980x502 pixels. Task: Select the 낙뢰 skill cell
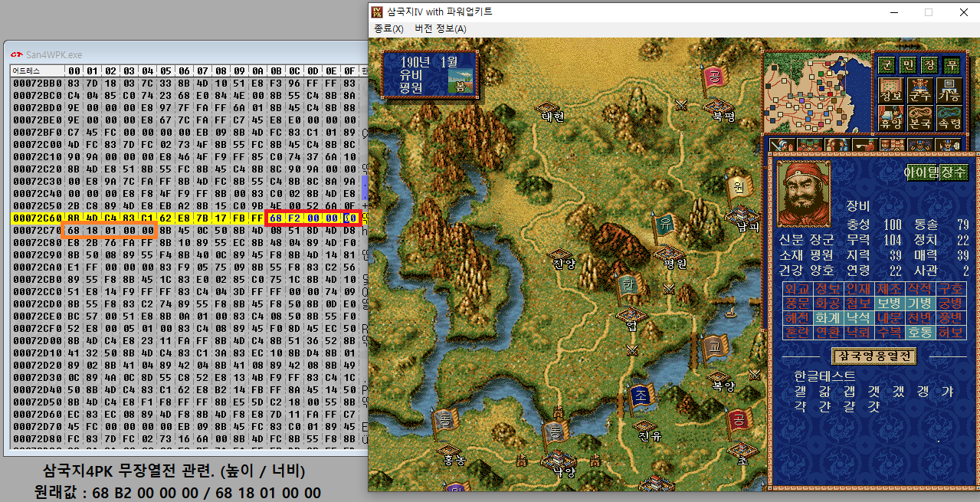point(859,333)
